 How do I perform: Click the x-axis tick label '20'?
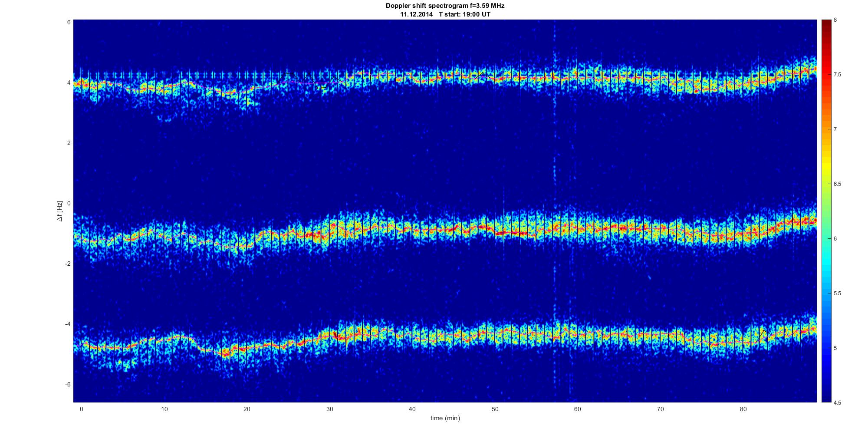click(x=247, y=409)
